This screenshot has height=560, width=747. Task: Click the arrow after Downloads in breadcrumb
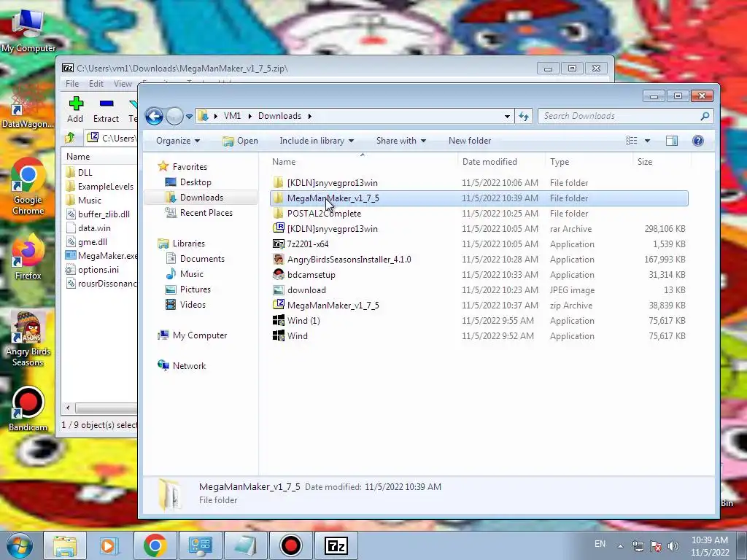tap(309, 116)
